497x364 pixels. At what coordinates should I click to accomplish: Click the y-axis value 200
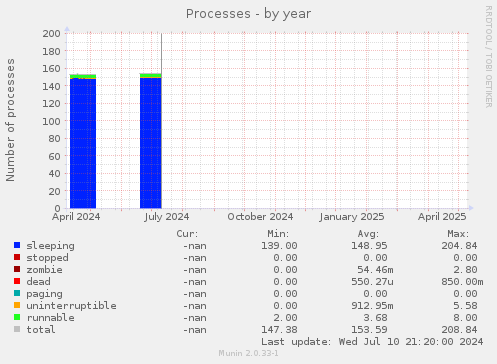click(51, 34)
